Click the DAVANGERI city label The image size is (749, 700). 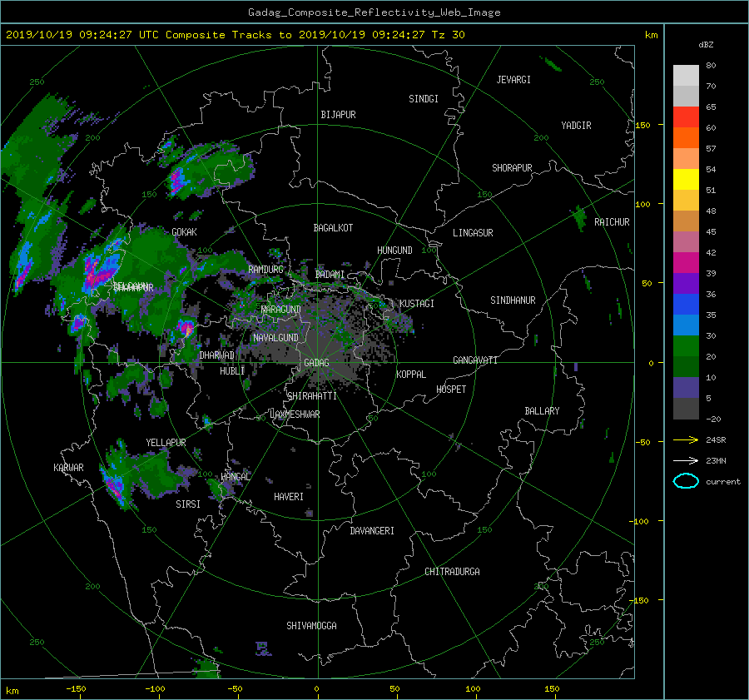pos(372,531)
